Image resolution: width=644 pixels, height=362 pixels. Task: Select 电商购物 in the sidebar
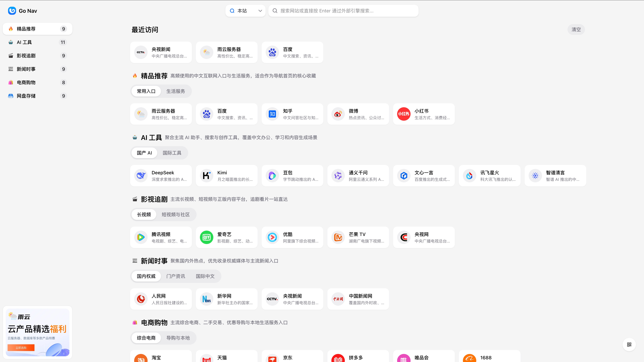pyautogui.click(x=38, y=82)
